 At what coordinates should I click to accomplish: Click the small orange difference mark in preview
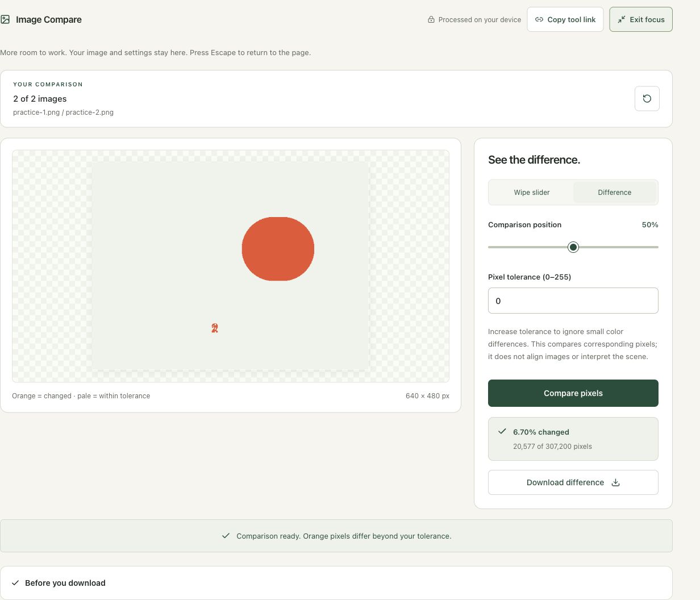[215, 328]
